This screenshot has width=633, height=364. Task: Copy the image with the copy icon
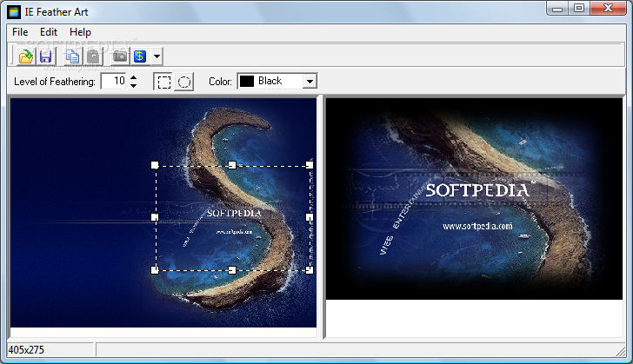click(x=73, y=56)
